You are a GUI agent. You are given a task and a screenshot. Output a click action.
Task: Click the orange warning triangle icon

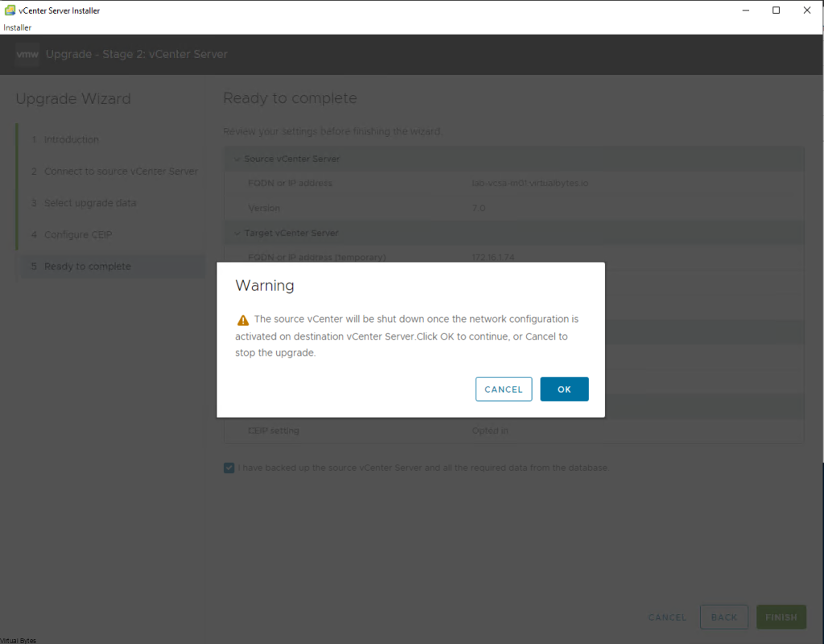243,320
